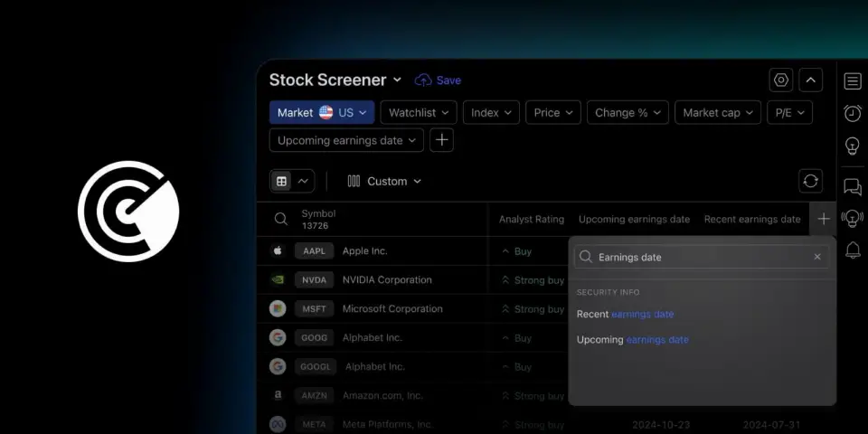Open the idea streams broadcast lightbulb icon
The image size is (868, 434).
tap(853, 218)
